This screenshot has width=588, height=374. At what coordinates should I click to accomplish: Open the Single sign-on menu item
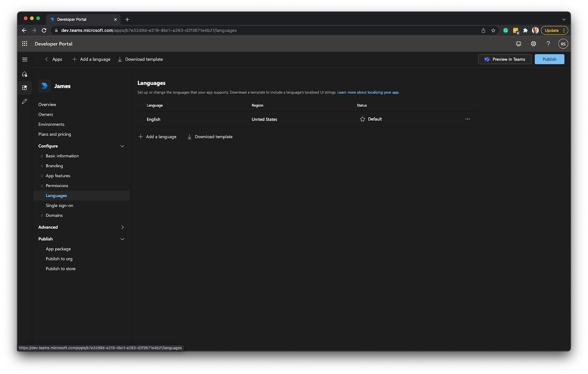point(59,205)
